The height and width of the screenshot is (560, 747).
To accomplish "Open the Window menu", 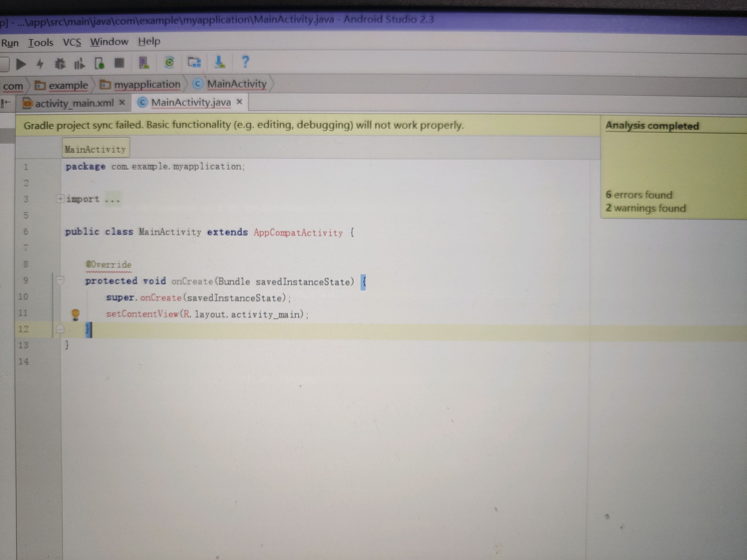I will point(109,42).
